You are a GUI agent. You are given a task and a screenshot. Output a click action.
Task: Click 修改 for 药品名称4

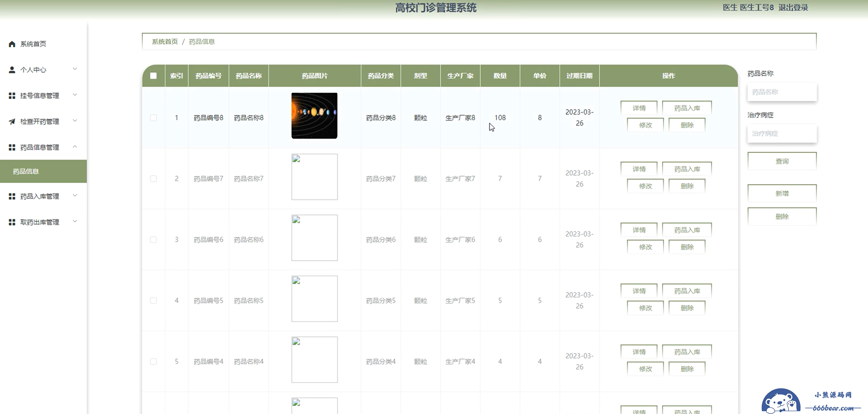click(645, 369)
